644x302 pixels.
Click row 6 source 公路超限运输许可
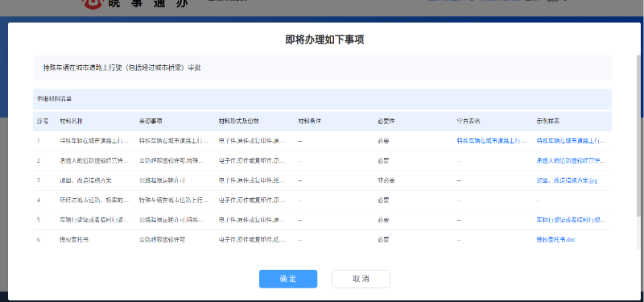tap(162, 239)
